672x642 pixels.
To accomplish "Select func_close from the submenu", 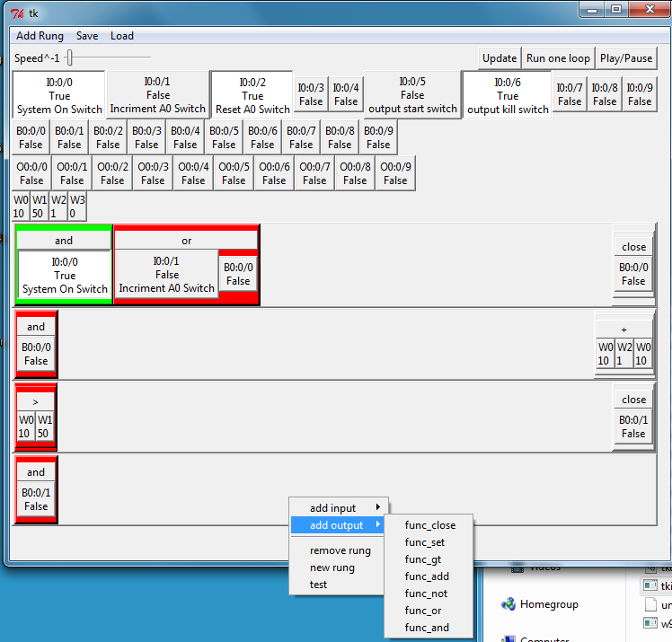I will (x=429, y=525).
